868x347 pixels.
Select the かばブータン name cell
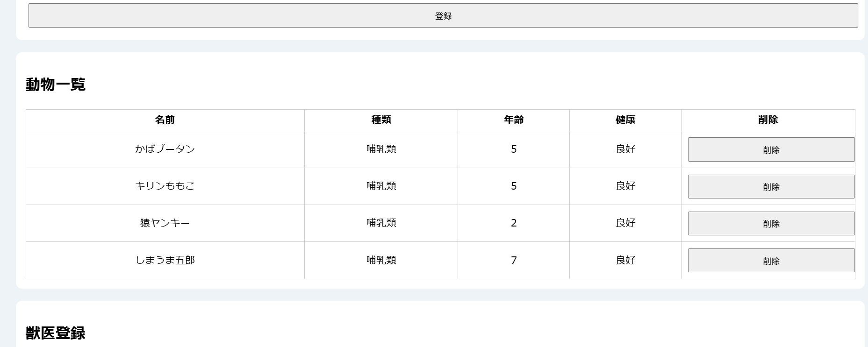click(x=165, y=149)
